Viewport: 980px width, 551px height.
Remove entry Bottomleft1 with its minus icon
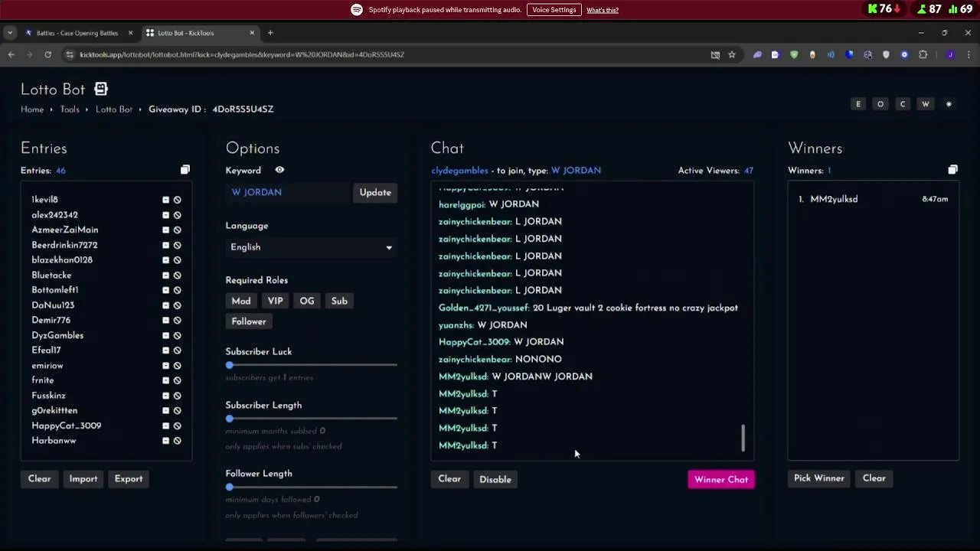click(165, 290)
